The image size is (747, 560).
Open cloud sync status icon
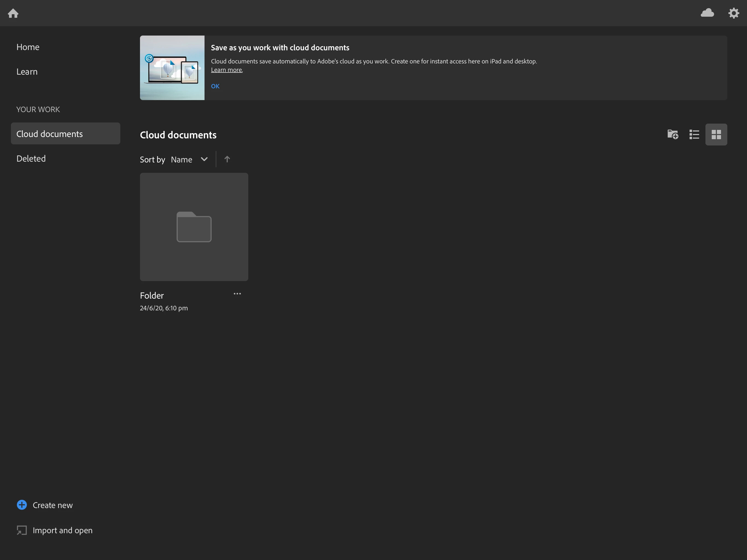(x=707, y=13)
